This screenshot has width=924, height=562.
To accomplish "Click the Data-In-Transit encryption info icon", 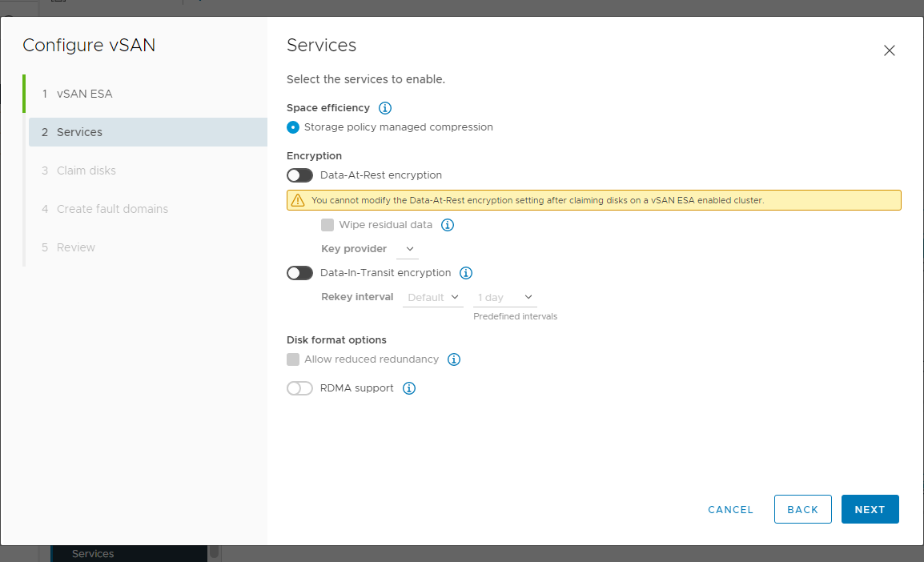I will pos(465,273).
